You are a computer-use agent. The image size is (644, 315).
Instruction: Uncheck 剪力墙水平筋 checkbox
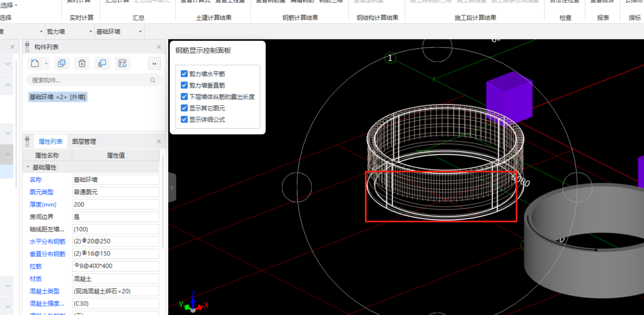184,74
